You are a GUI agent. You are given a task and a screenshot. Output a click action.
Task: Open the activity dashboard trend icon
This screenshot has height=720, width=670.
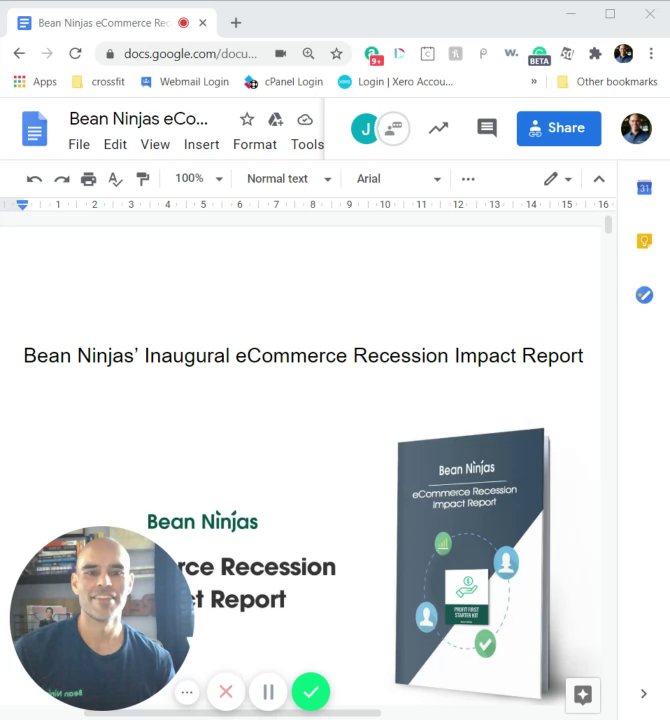(x=439, y=128)
